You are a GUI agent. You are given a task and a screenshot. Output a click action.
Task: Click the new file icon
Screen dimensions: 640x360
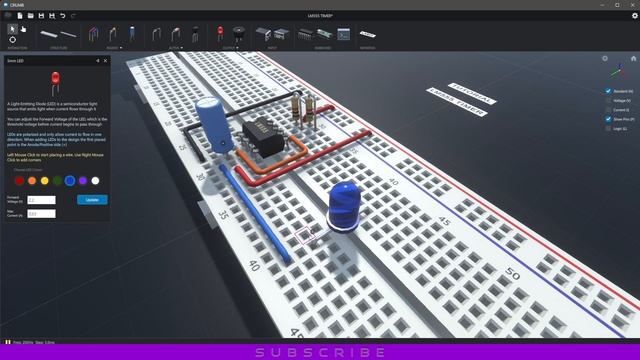(20, 16)
